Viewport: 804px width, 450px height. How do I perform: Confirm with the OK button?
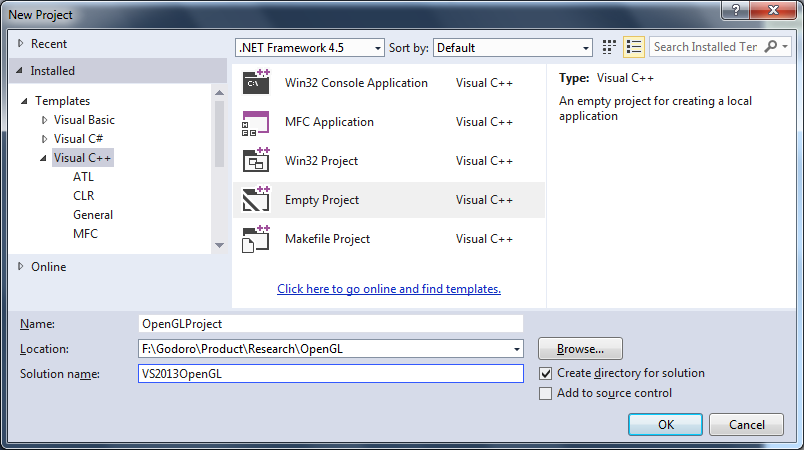[666, 424]
